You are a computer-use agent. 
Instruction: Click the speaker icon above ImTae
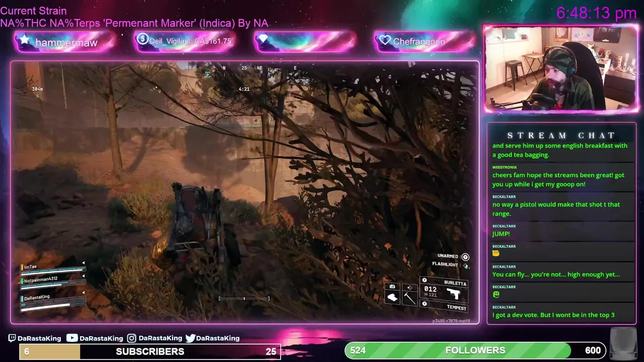(84, 263)
